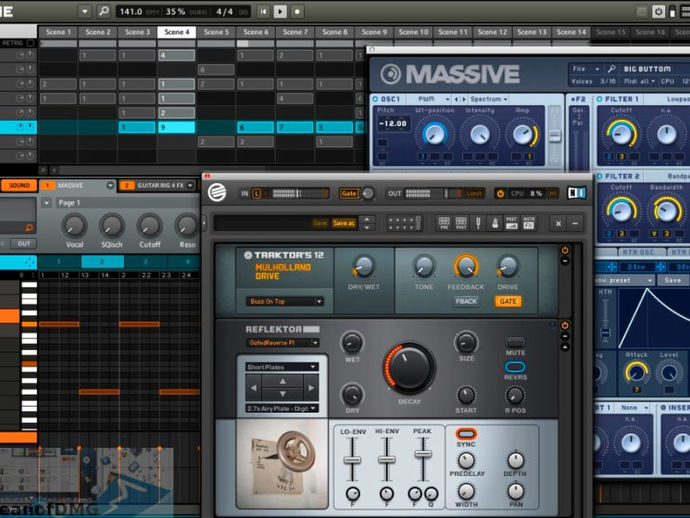Open the Airy Plate impulse dropdown in Reflektor

pyautogui.click(x=282, y=408)
